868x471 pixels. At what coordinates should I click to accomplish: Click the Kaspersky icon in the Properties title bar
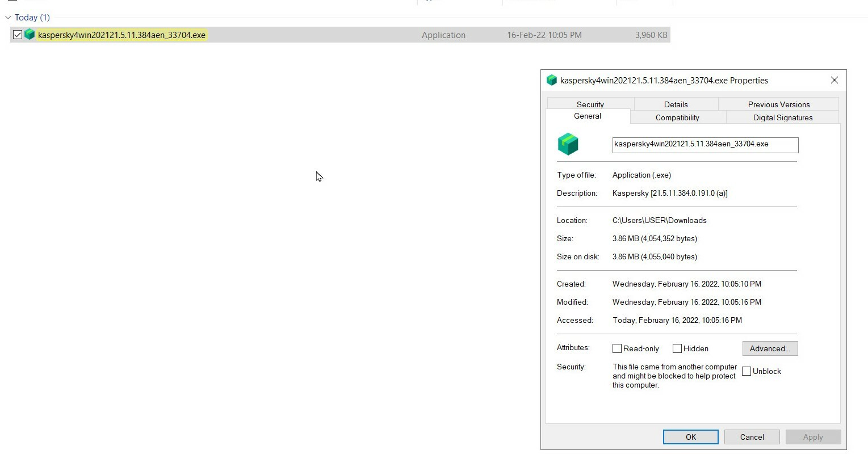point(551,80)
